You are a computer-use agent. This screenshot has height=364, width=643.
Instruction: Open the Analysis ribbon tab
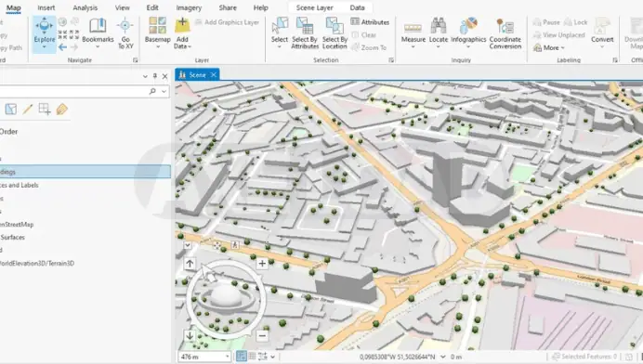[85, 7]
